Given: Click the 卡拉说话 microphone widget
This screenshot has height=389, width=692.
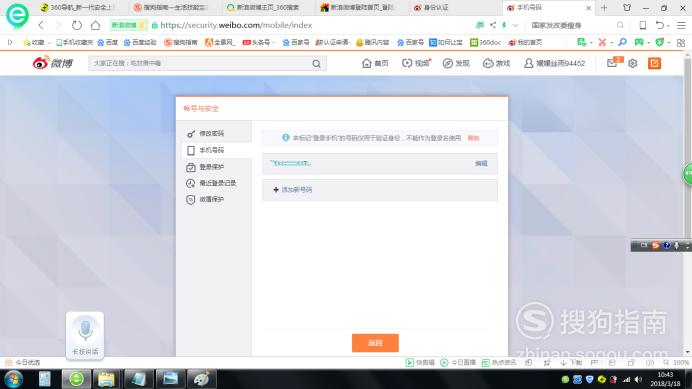Looking at the screenshot, I should 85,336.
